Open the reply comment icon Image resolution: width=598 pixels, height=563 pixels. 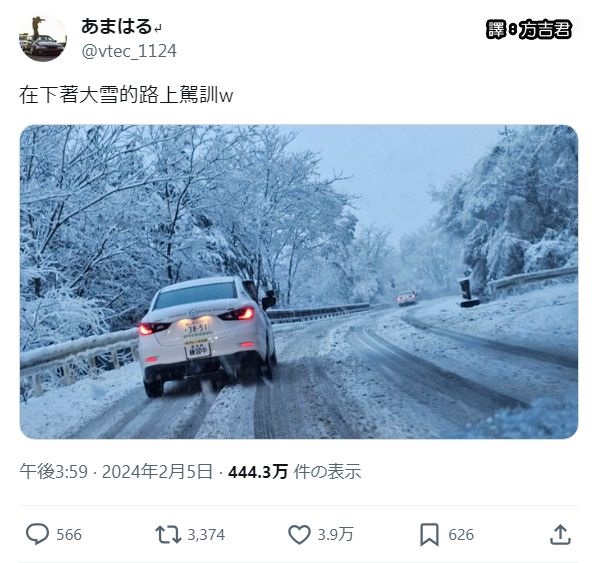coord(37,534)
